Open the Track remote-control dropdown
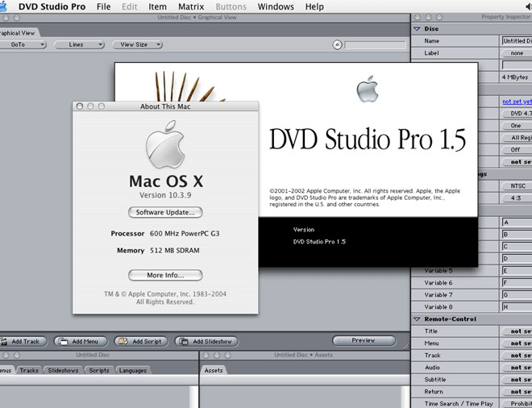 pyautogui.click(x=517, y=356)
